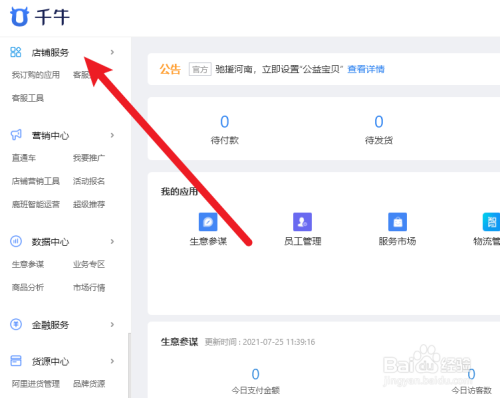Open 阿里进货管理 sidebar link
Screen dimensions: 500x398
click(x=36, y=384)
